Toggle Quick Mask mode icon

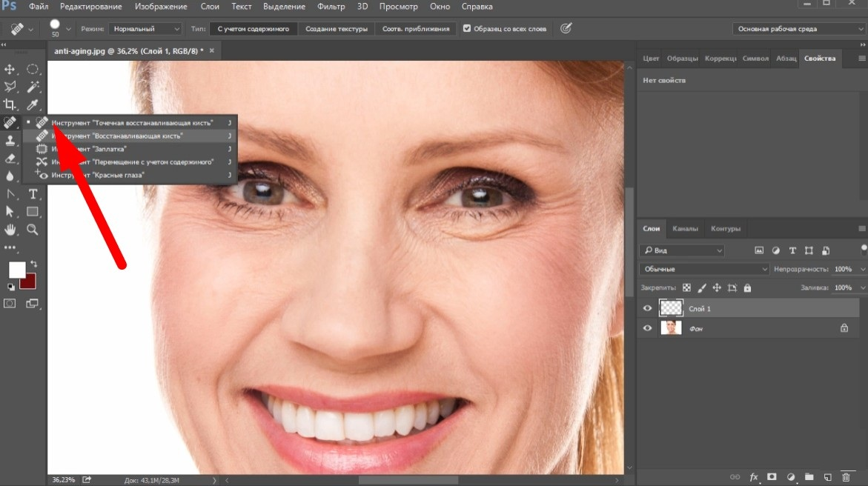[x=10, y=303]
